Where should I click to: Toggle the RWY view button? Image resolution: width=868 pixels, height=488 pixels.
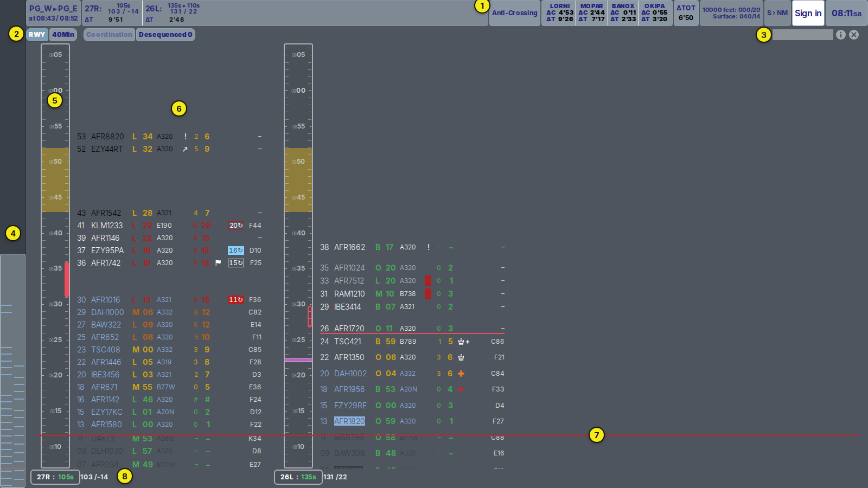pos(37,35)
